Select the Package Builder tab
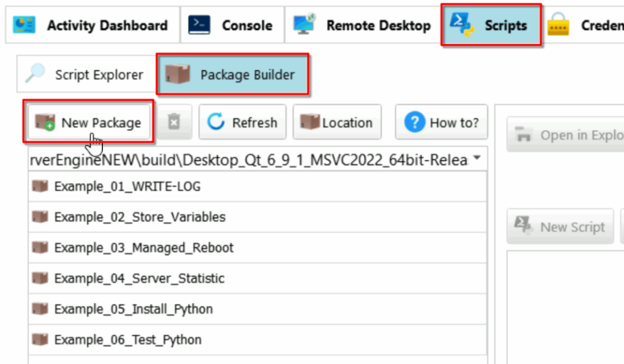The image size is (624, 364). point(233,74)
